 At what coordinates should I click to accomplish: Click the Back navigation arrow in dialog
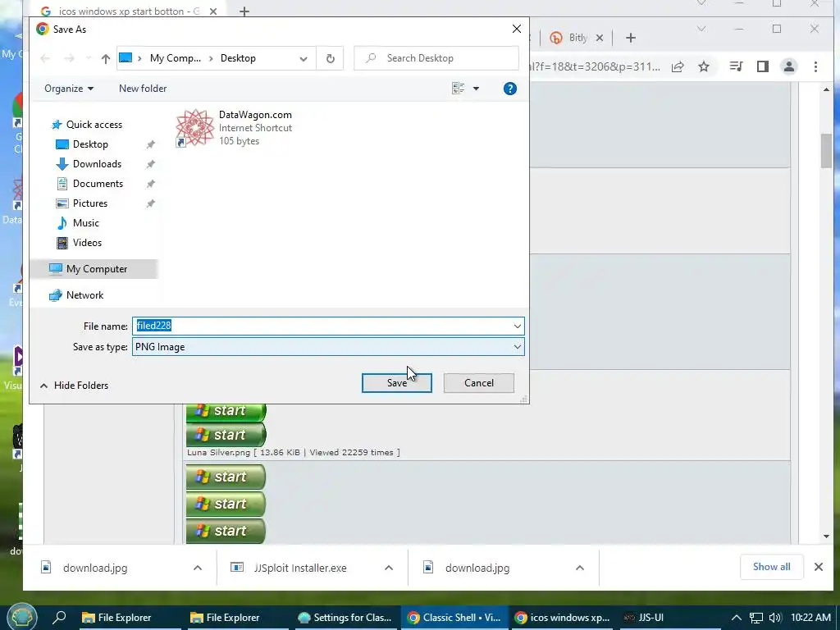pos(45,58)
